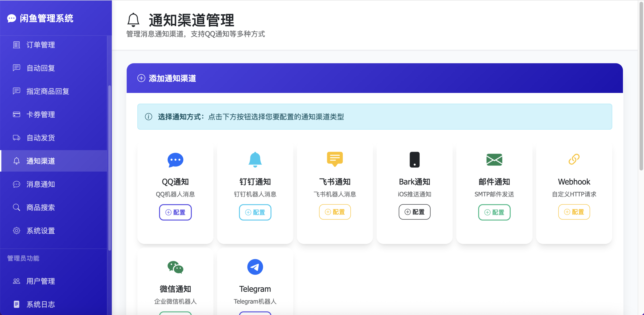Click the green WeChat icon
This screenshot has width=644, height=315.
click(175, 267)
